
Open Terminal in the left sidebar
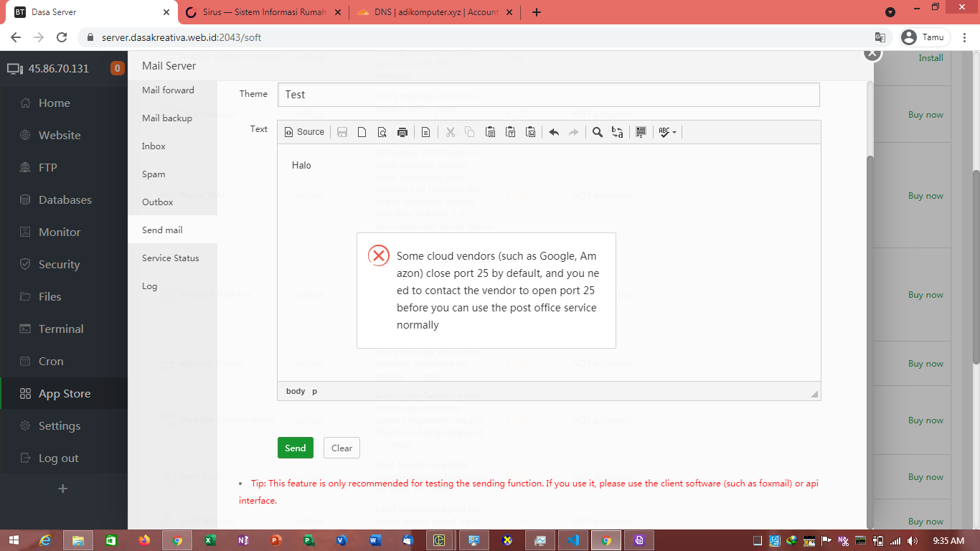point(61,329)
